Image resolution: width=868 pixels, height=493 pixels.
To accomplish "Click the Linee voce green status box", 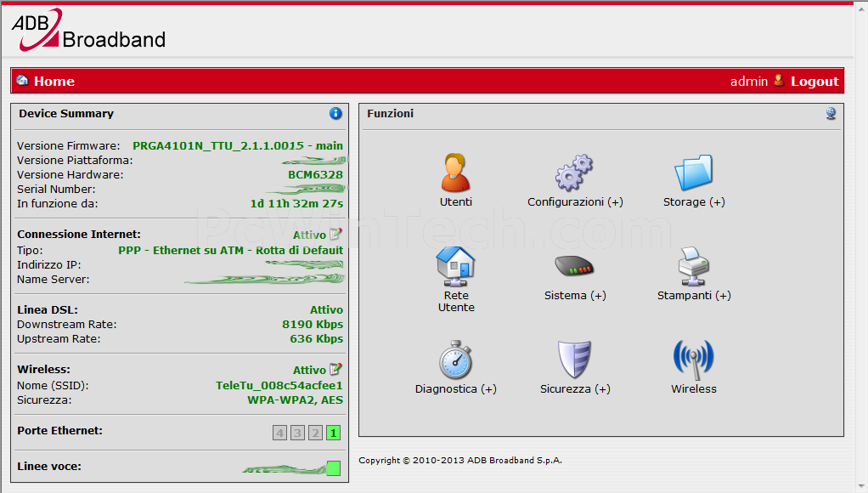I will click(x=333, y=468).
